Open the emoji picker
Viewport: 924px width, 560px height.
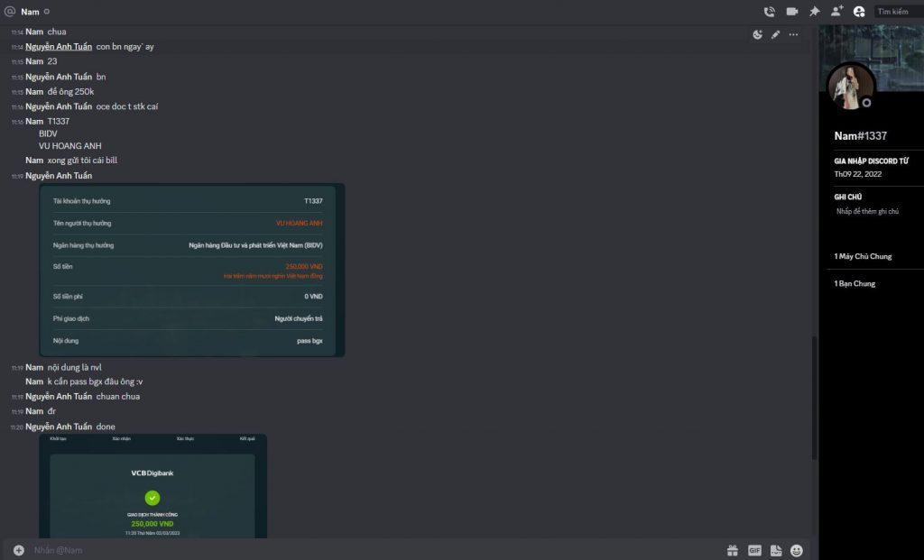[797, 550]
